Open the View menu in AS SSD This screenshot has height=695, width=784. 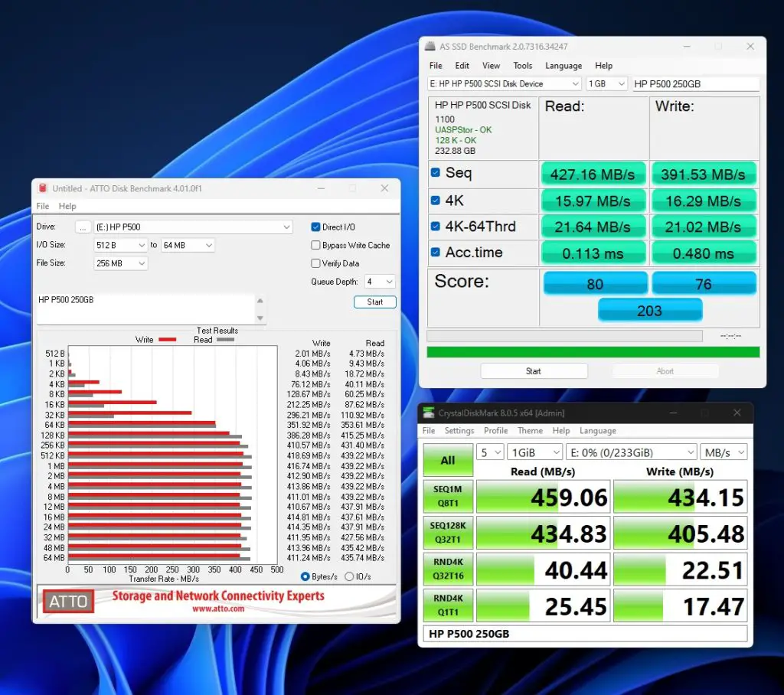click(x=491, y=66)
